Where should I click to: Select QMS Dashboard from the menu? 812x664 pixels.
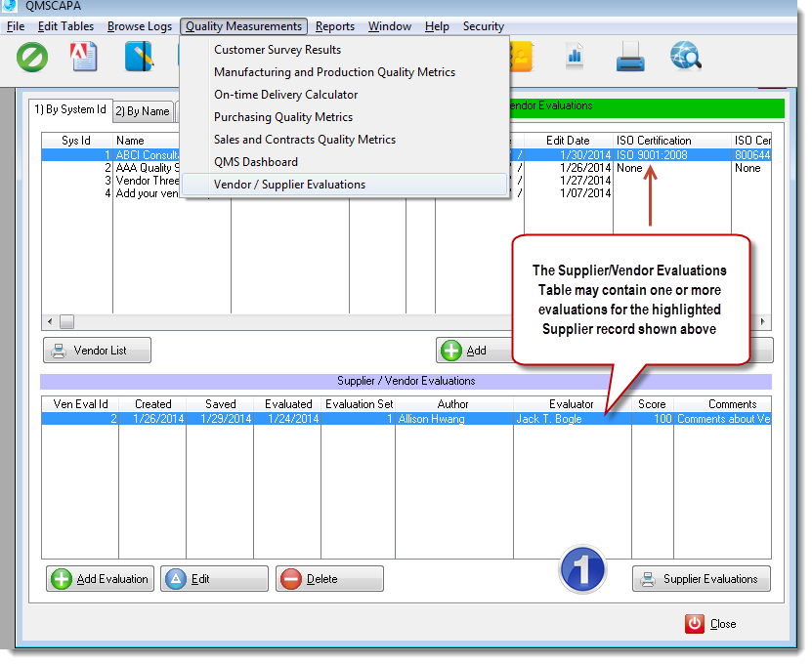[x=256, y=162]
